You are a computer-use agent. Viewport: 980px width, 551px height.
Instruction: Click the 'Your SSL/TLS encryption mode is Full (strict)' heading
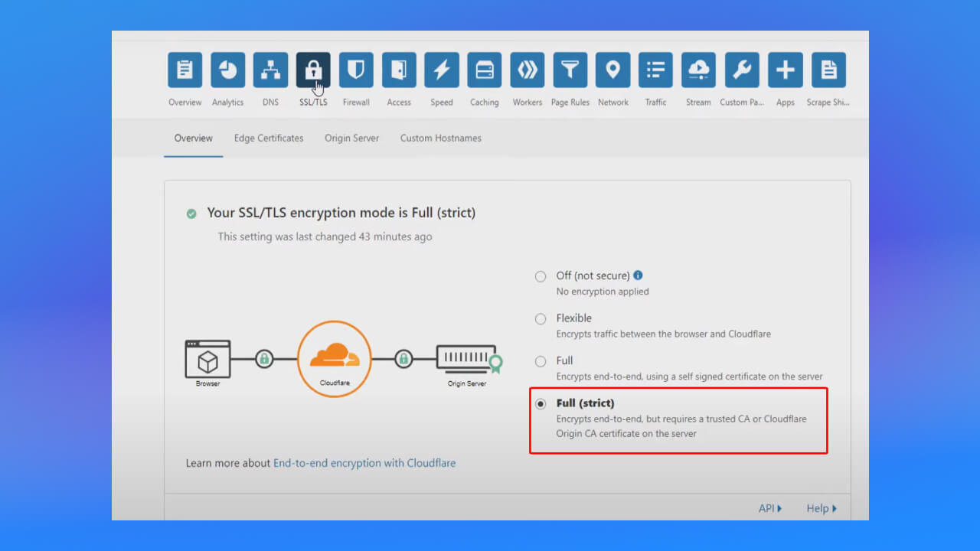tap(341, 213)
